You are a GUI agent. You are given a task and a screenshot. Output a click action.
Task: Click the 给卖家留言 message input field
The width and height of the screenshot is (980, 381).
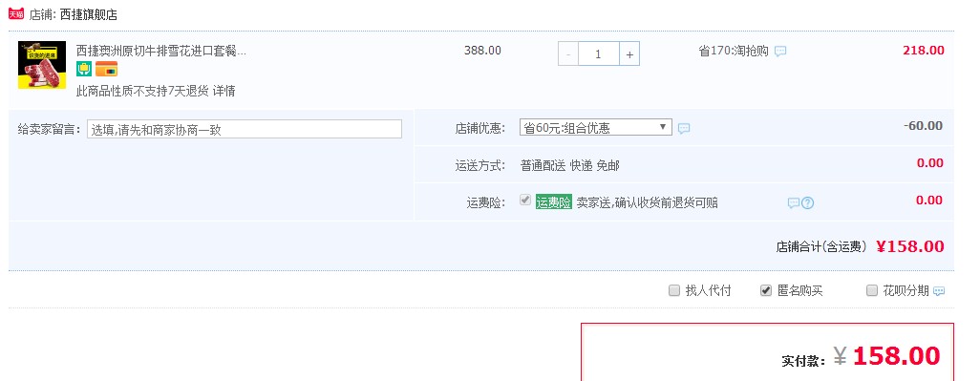pos(245,129)
